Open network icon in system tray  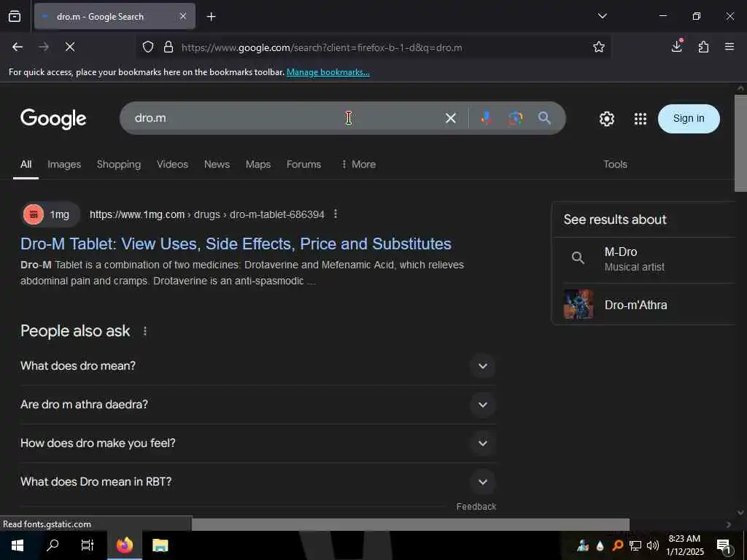click(635, 545)
